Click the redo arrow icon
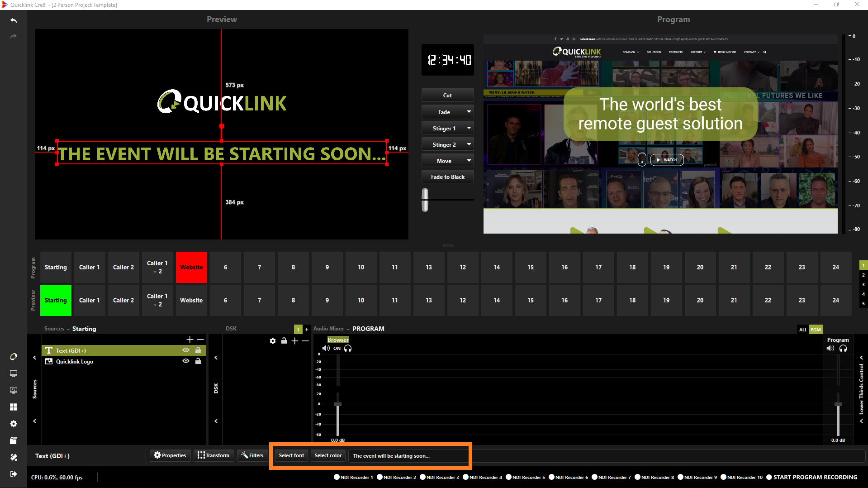The height and width of the screenshot is (488, 868). coord(14,36)
